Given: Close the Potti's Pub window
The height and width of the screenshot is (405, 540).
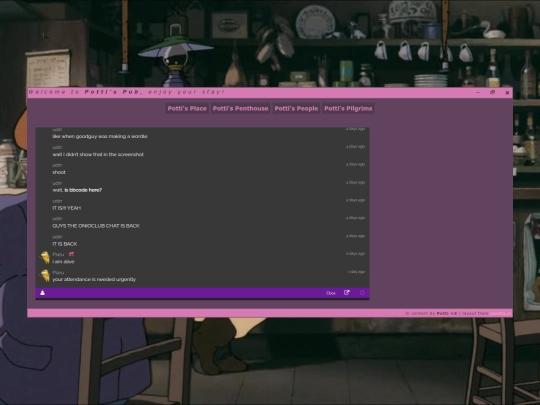Looking at the screenshot, I should coord(507,92).
